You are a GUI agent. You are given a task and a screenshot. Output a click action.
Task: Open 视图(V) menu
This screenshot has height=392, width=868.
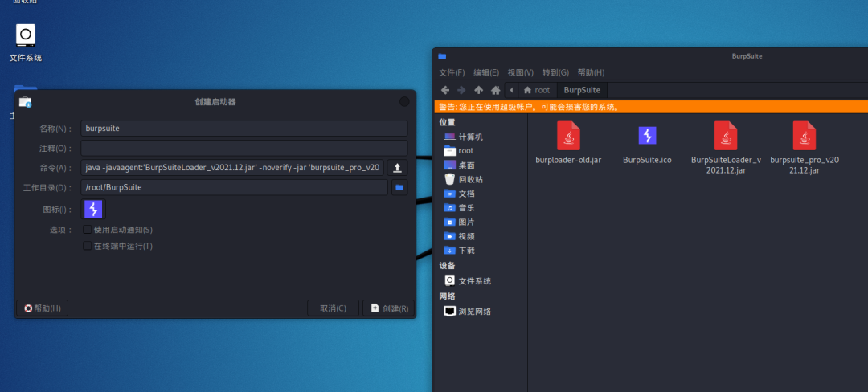(520, 73)
